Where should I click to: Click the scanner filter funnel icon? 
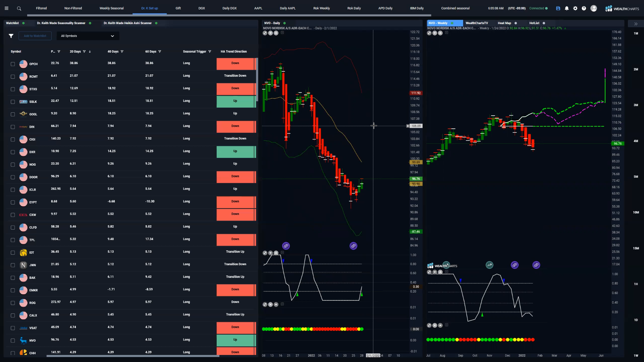(x=11, y=36)
